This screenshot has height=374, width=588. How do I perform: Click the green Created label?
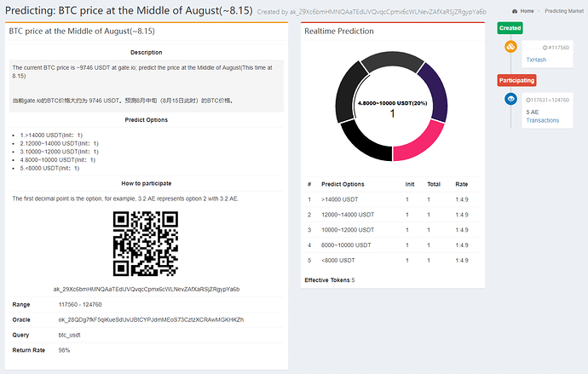[510, 28]
